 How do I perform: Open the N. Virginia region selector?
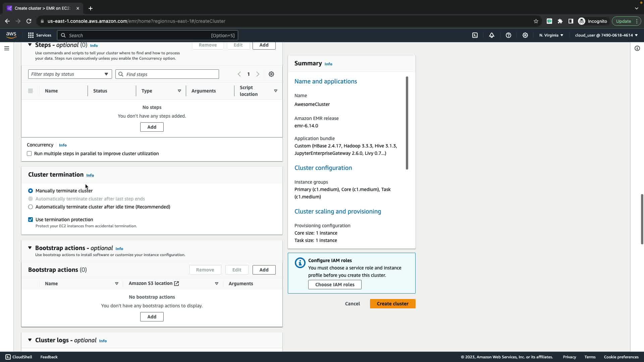pyautogui.click(x=551, y=35)
